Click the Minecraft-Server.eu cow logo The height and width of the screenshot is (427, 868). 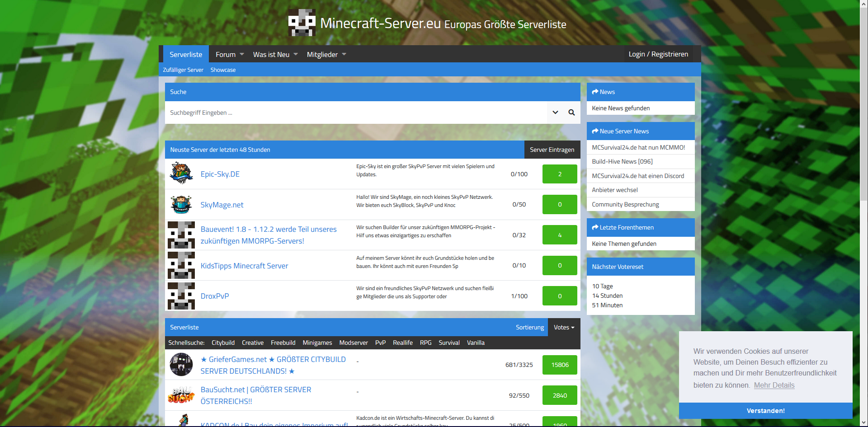302,23
